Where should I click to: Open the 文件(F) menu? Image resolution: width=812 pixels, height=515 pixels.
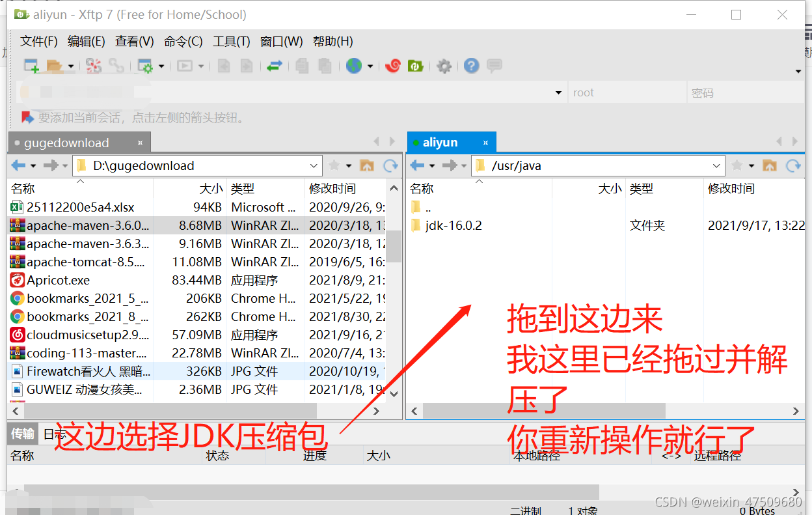(39, 42)
